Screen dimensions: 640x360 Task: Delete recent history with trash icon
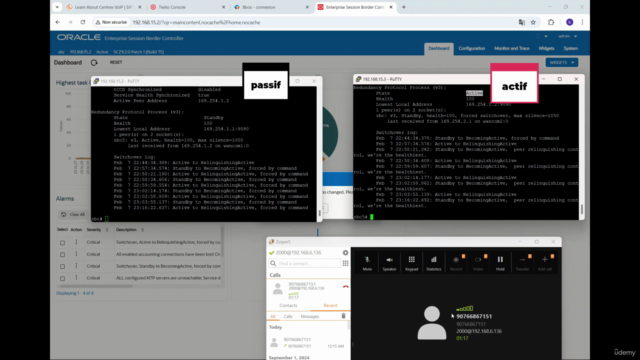pos(343,316)
